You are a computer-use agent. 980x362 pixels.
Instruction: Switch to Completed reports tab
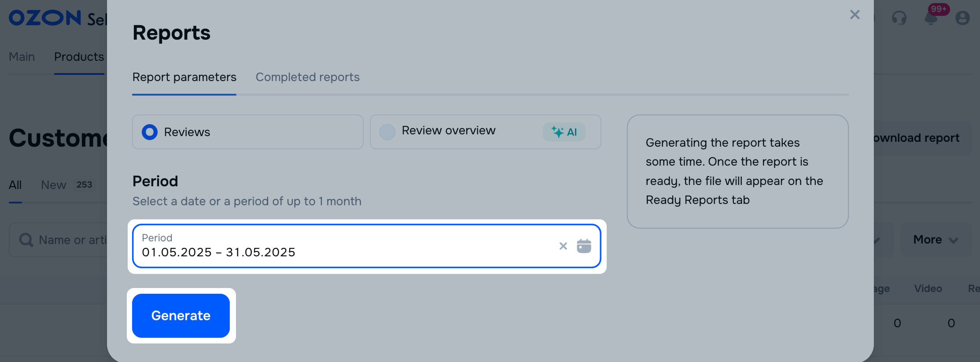click(x=307, y=77)
